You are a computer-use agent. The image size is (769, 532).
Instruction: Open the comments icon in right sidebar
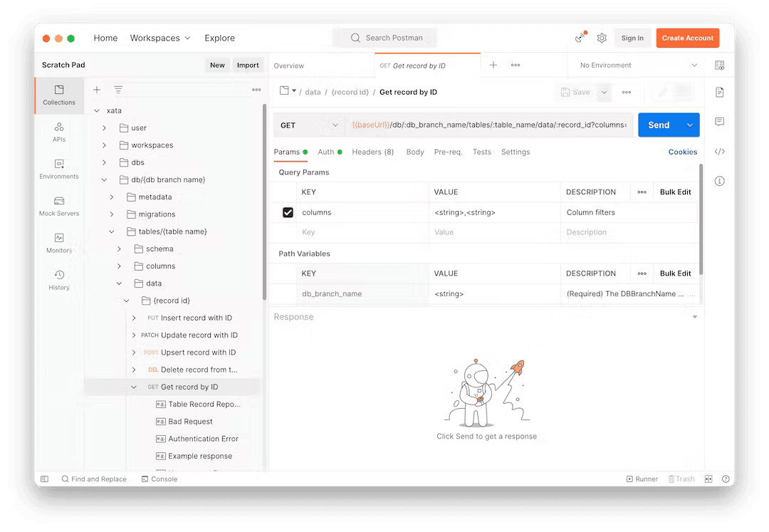click(x=719, y=122)
